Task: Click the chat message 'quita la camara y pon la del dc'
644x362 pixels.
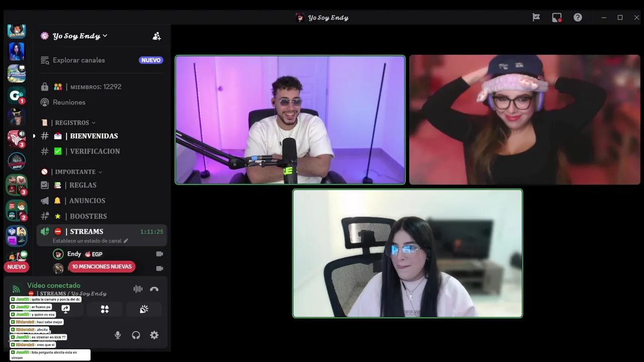Action: pos(45,299)
